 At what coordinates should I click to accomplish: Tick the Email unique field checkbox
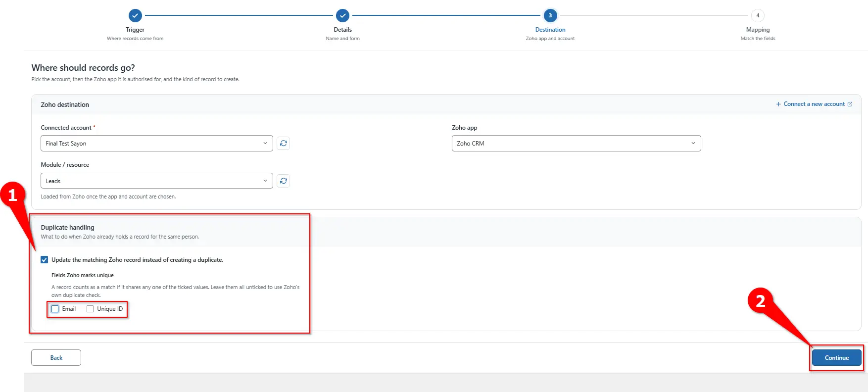pyautogui.click(x=55, y=309)
